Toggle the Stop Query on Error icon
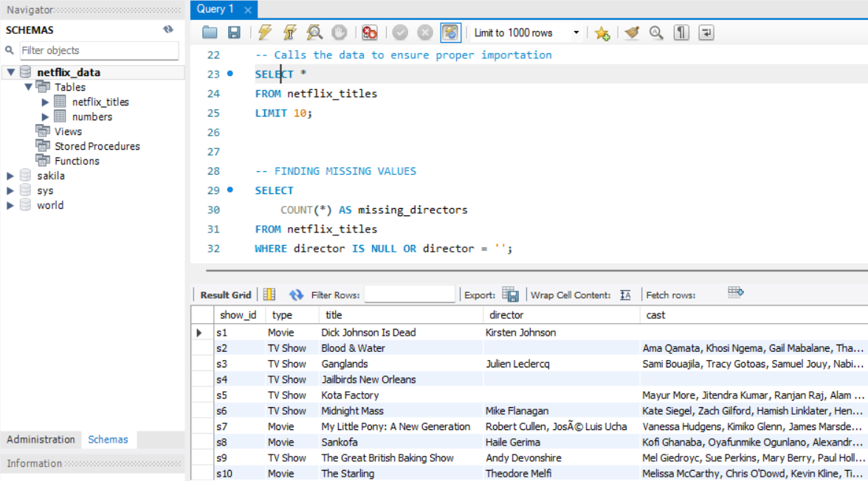 (368, 32)
